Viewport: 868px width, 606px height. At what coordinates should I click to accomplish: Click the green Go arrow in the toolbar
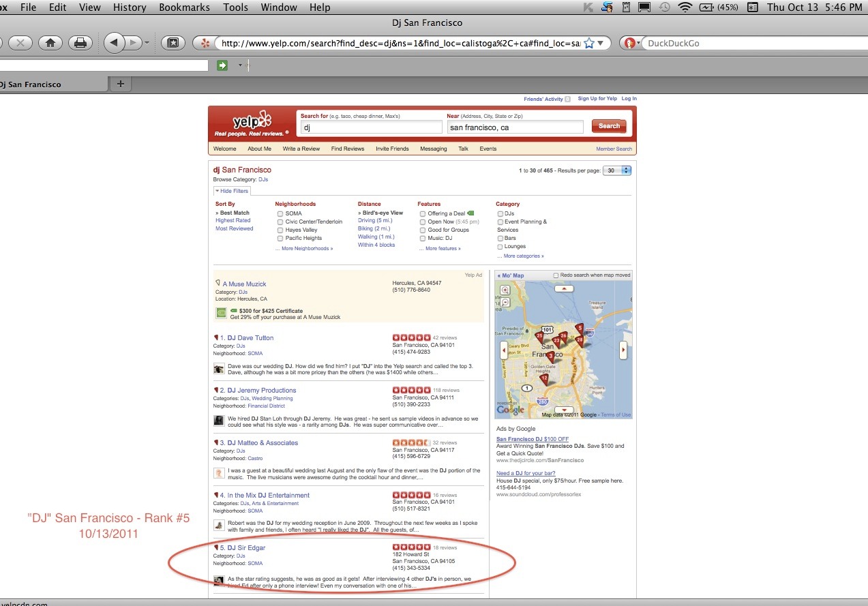coord(222,65)
